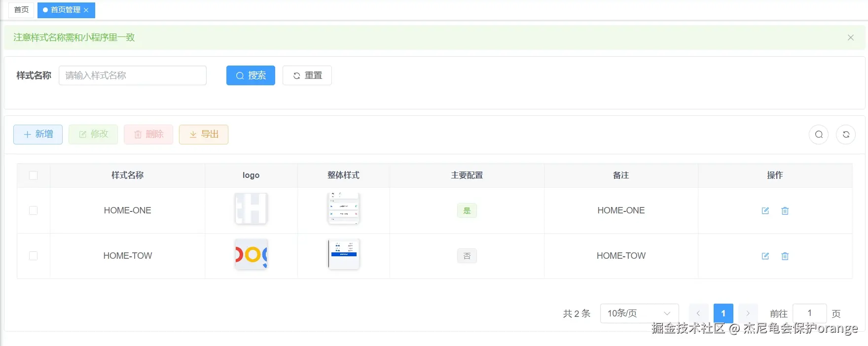Click HOME-TOW in the 备注 column

(x=621, y=256)
